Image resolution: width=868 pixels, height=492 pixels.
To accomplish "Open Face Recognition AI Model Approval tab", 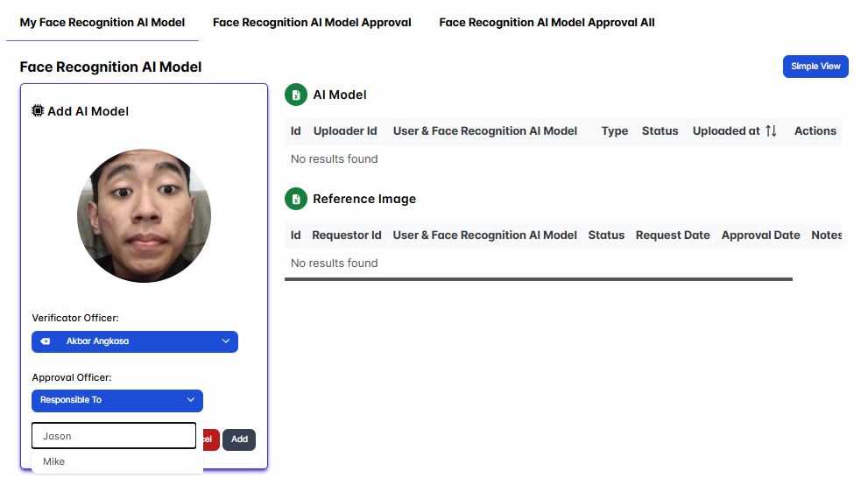I will (x=312, y=23).
